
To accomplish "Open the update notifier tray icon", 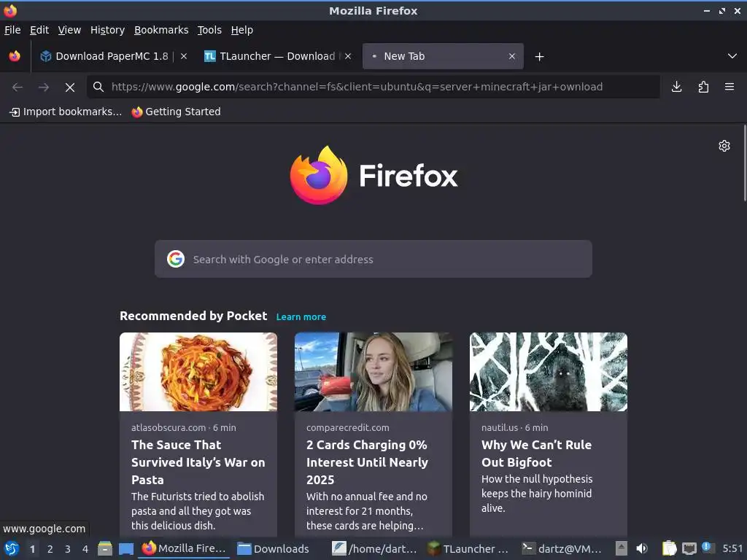I will tap(708, 548).
